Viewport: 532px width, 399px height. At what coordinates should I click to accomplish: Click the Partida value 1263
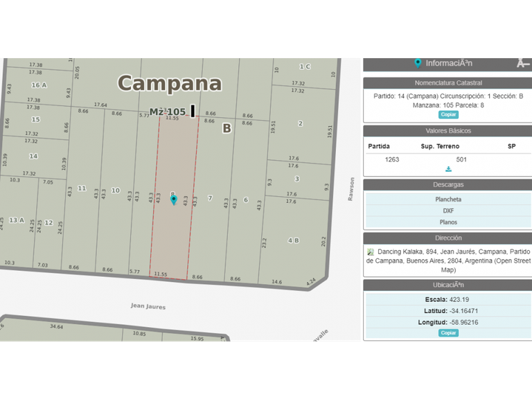point(392,159)
